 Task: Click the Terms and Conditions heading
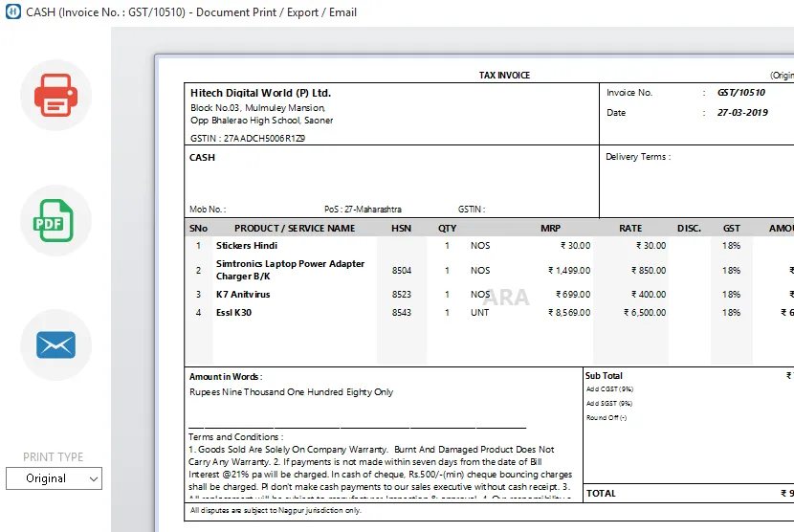[x=235, y=437]
